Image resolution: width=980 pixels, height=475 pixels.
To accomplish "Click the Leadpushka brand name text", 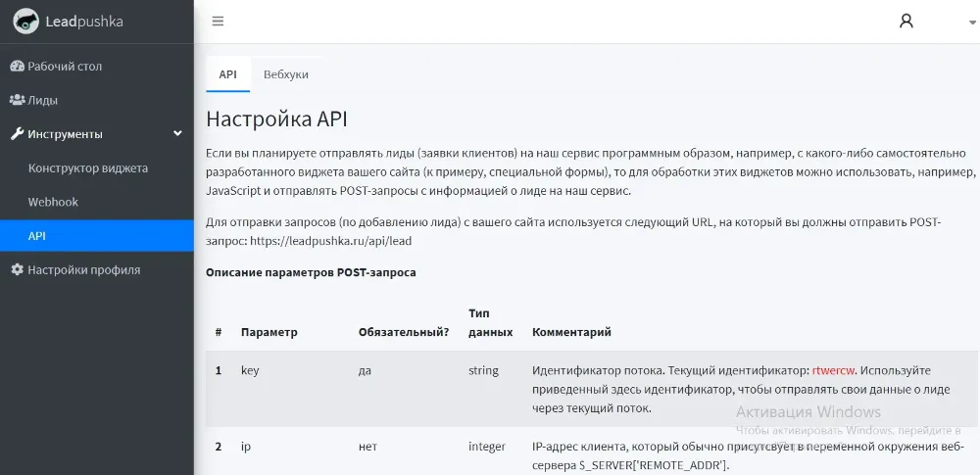I will 84,22.
